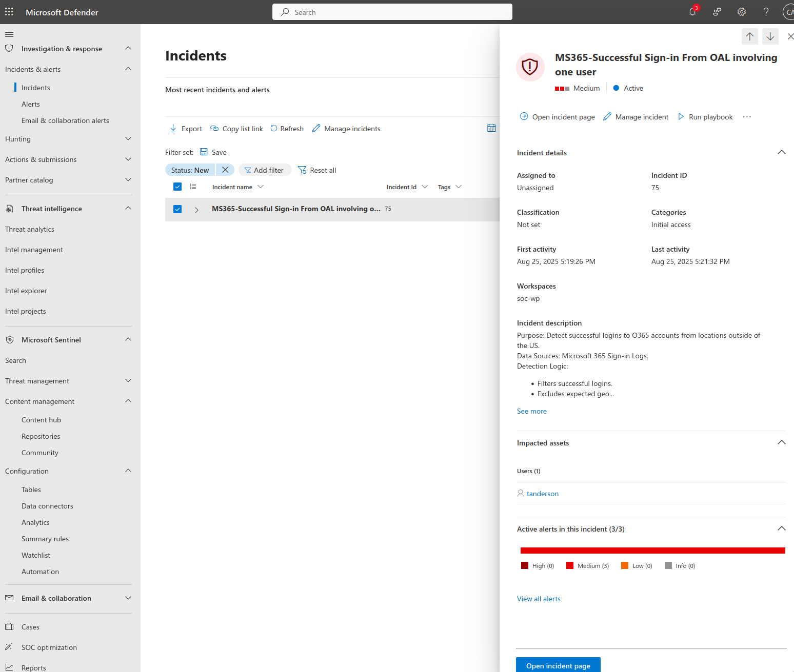Open Email & collaboration alerts
Screen dimensions: 794x672
tap(65, 120)
